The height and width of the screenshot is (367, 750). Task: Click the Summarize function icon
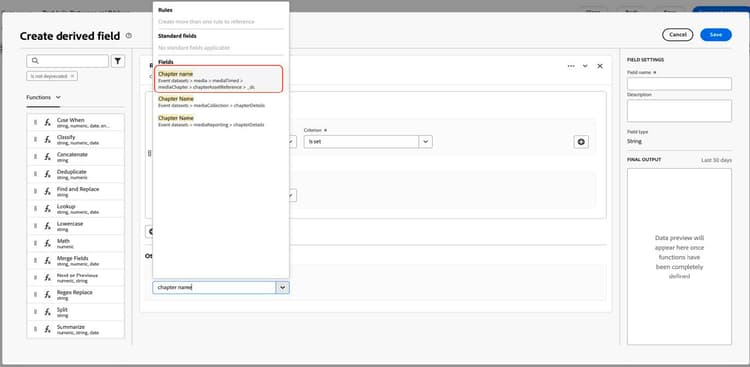coord(47,329)
